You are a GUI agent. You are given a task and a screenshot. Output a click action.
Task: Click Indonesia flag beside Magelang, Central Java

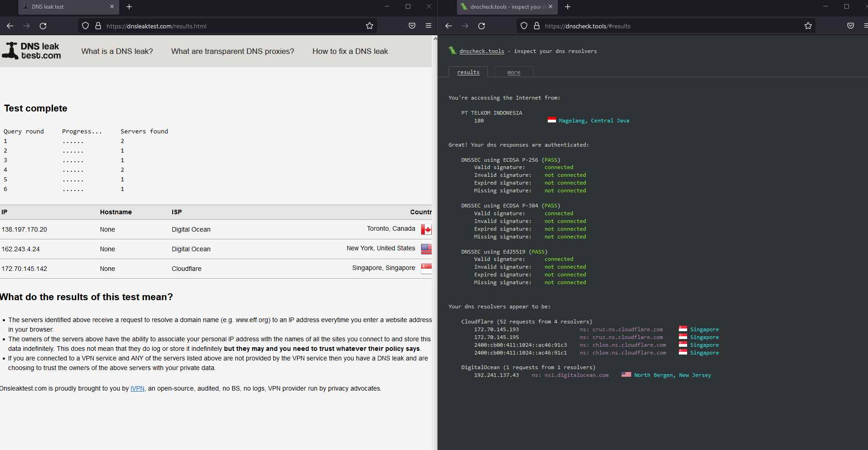click(x=552, y=120)
